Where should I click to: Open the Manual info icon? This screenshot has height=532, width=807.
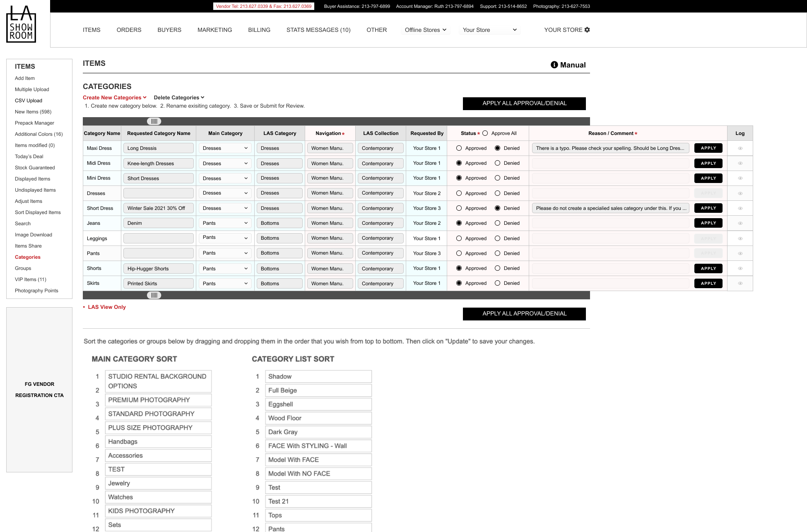click(554, 65)
